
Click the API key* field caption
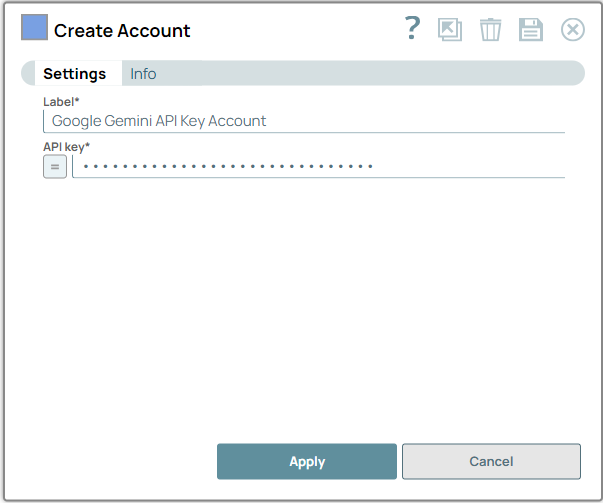click(x=66, y=147)
